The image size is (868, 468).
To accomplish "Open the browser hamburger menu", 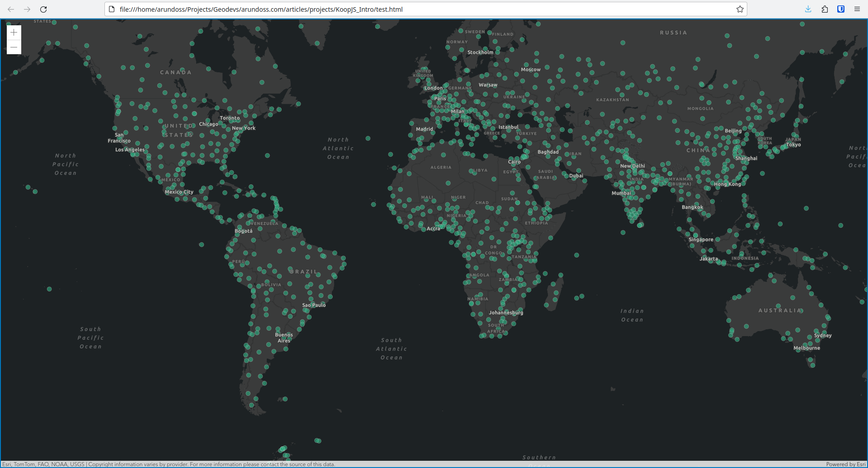I will tap(857, 9).
